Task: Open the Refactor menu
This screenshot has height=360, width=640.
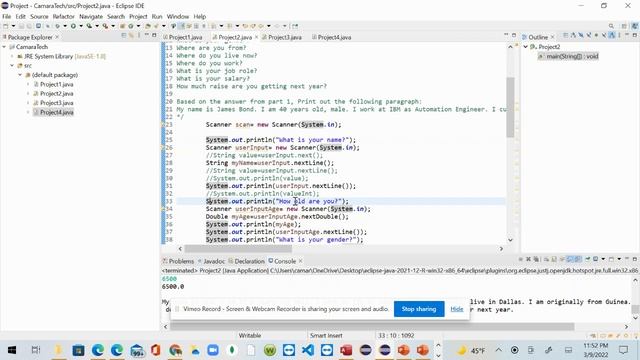Action: click(x=63, y=16)
